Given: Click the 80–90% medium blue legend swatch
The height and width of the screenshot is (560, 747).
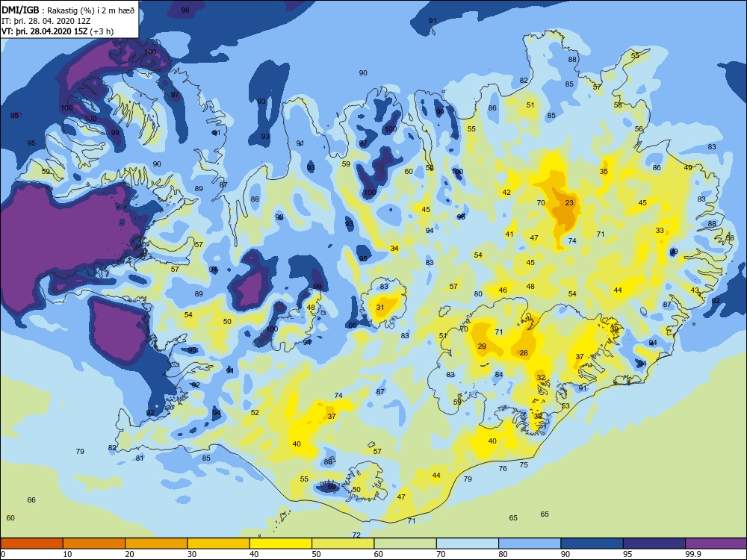Looking at the screenshot, I should (x=530, y=544).
